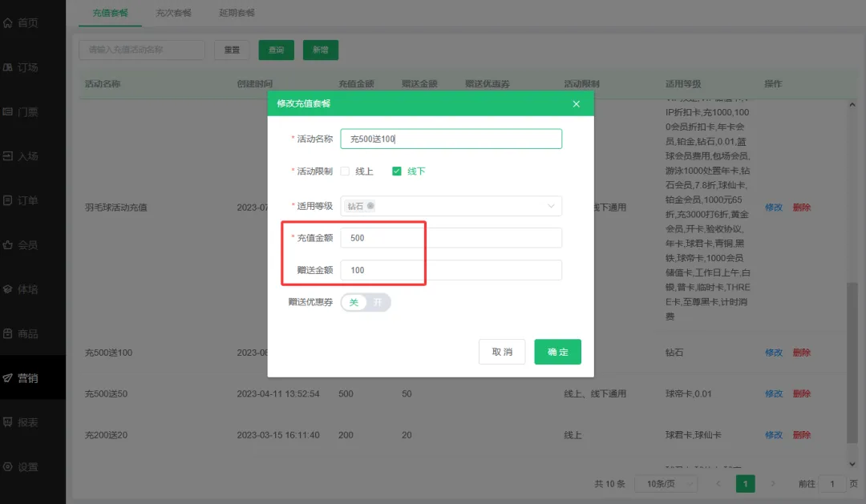This screenshot has height=504, width=866.
Task: Switch to the 充次套餐 tab
Action: pos(173,13)
